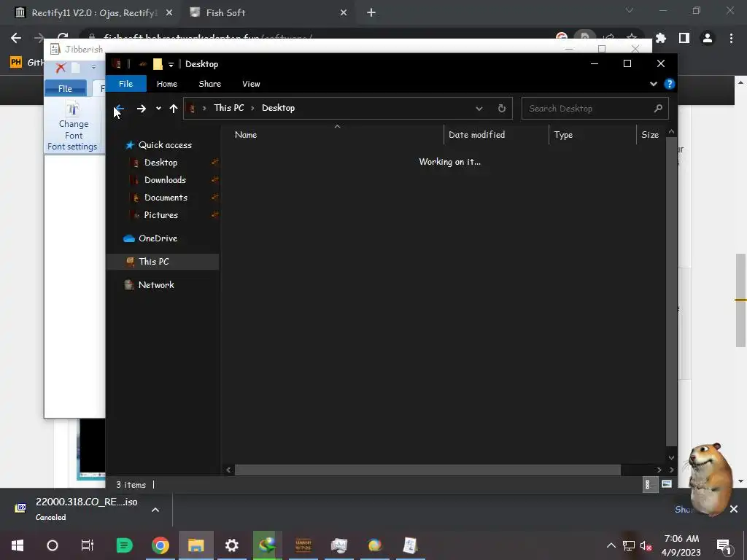The width and height of the screenshot is (747, 560).
Task: Go forward in File Explorer navigation
Action: (142, 109)
